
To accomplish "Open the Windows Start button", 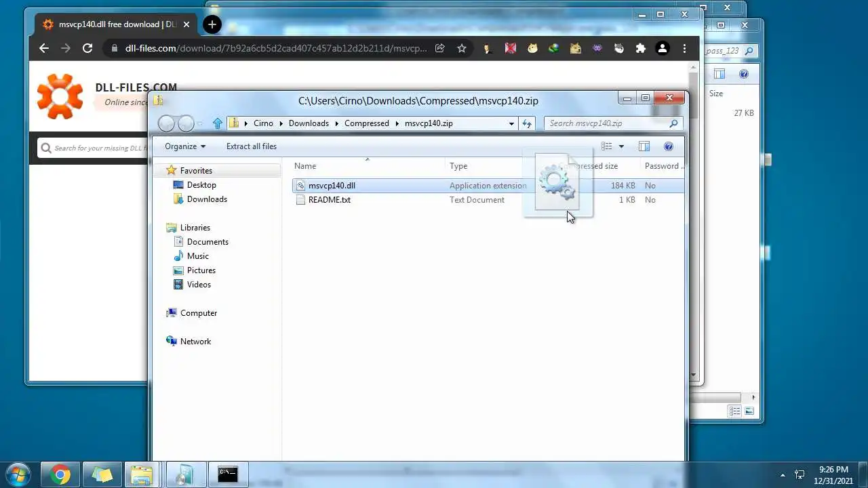I will (18, 474).
